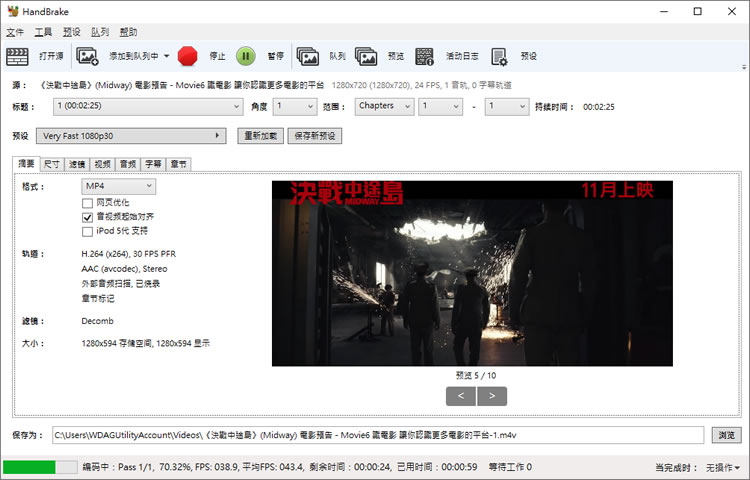Click the 重新加载 button

click(x=261, y=136)
